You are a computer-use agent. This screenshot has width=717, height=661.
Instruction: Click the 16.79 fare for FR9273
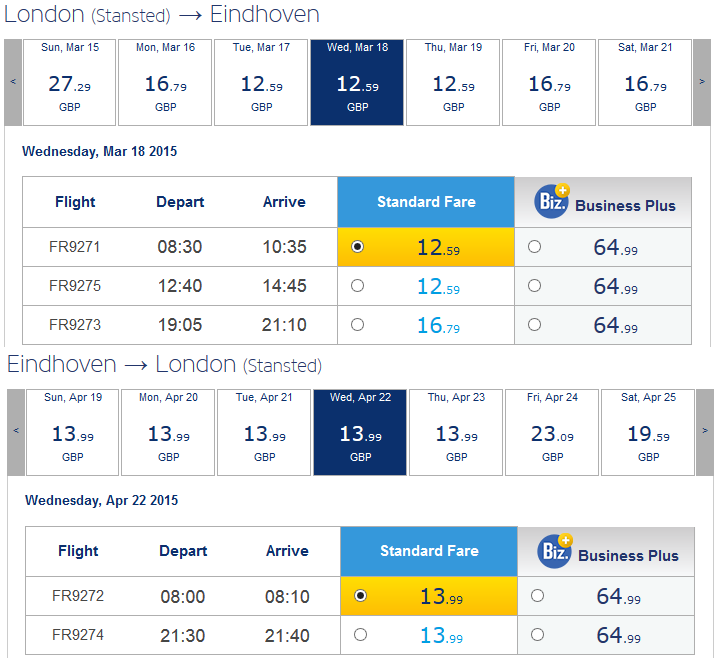pos(438,325)
